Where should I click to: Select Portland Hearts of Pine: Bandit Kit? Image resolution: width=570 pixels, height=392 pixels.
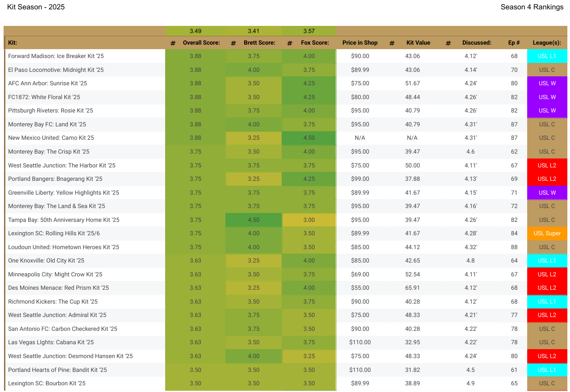(58, 370)
